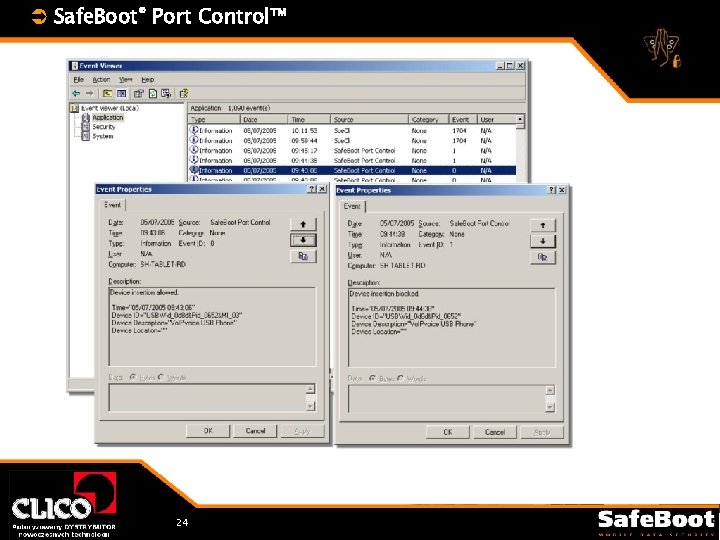This screenshot has height=540, width=720.
Task: Select the SceCli event at 09:58:44
Action: click(352, 141)
